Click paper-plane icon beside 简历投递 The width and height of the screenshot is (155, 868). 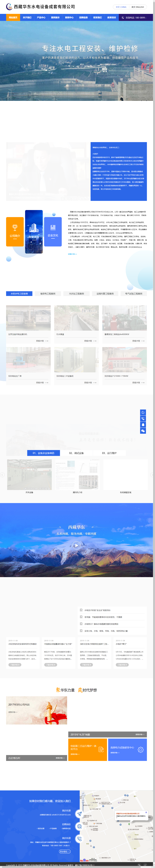pyautogui.click(x=79, y=814)
